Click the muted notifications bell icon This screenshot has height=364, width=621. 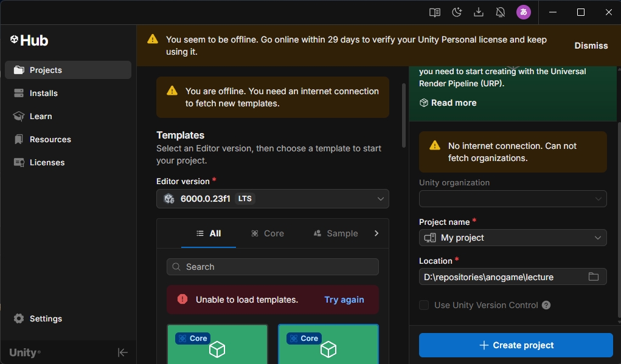501,12
